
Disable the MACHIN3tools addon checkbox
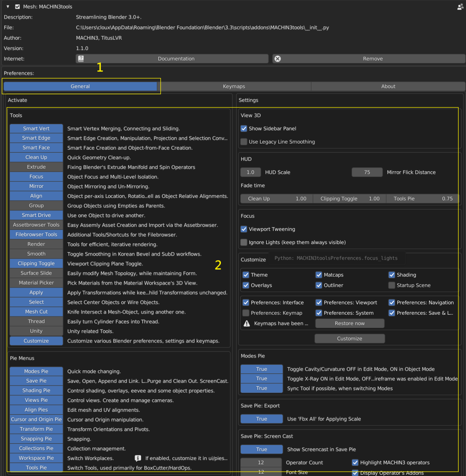pyautogui.click(x=18, y=6)
